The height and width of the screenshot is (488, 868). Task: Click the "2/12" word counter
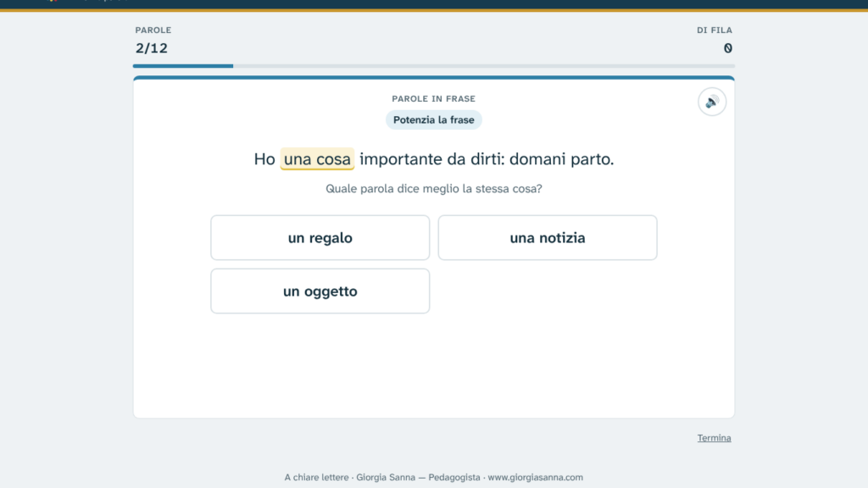[x=152, y=48]
